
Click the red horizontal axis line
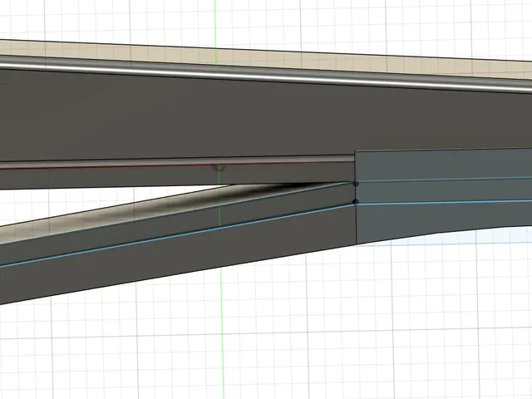point(163,166)
